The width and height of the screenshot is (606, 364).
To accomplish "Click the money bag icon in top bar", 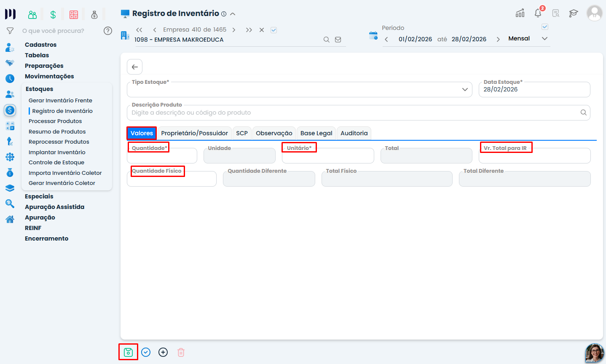I will 94,15.
